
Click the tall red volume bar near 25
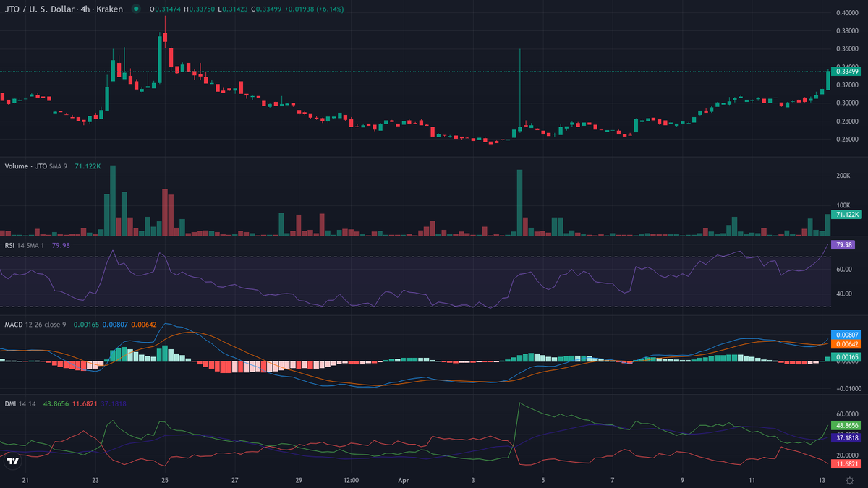click(x=165, y=213)
